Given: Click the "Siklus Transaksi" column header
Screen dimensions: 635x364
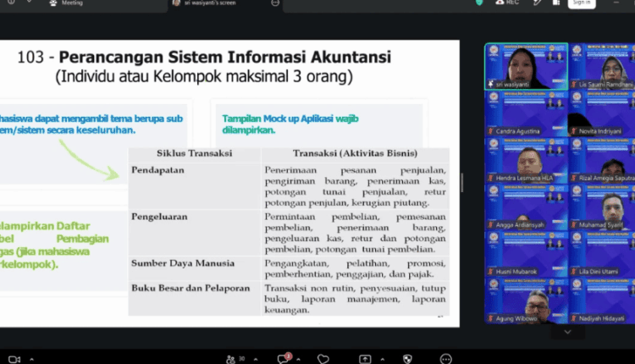Looking at the screenshot, I should (195, 153).
